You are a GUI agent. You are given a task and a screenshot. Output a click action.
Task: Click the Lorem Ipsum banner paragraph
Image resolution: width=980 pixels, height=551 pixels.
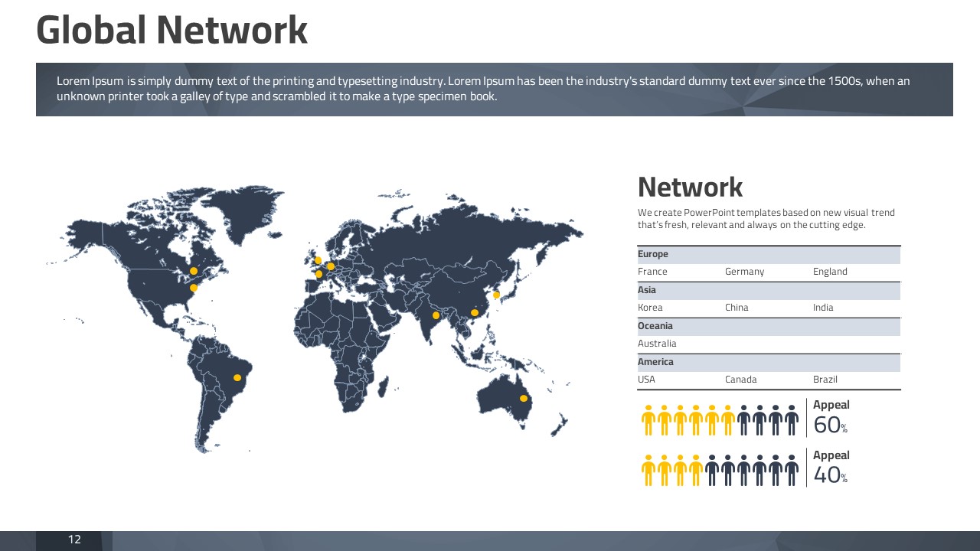coord(483,89)
